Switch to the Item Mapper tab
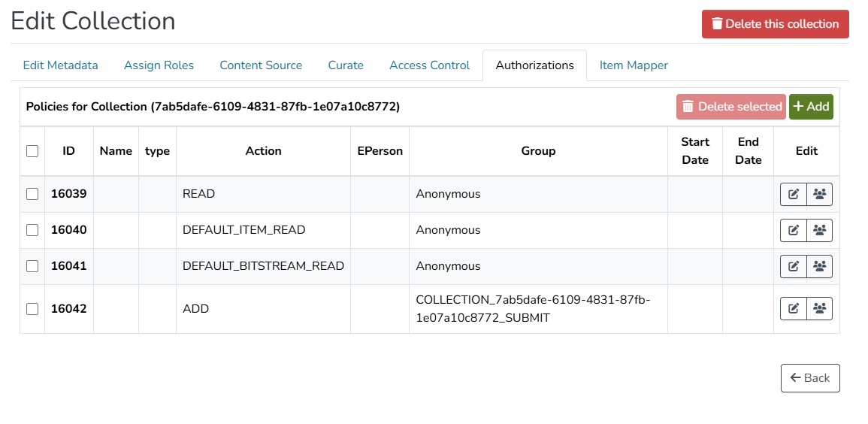 pos(634,65)
